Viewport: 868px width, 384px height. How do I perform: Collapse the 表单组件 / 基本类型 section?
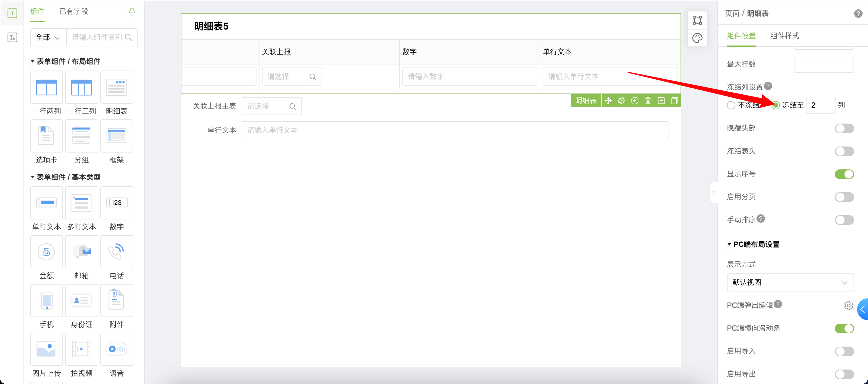tap(33, 177)
